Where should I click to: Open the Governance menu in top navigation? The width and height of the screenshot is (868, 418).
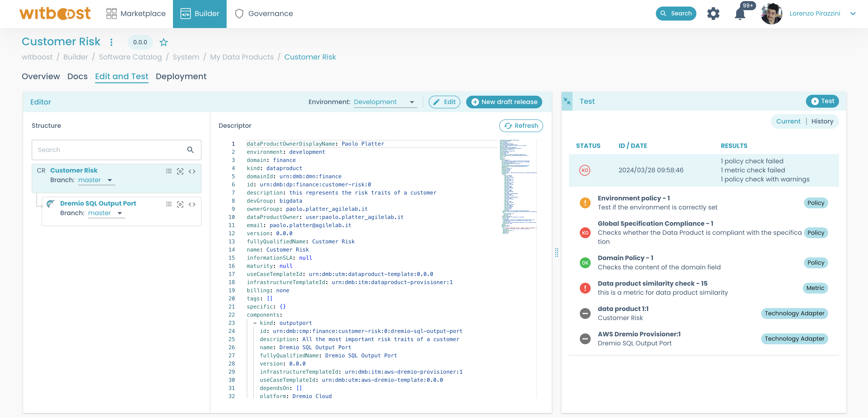[x=264, y=14]
